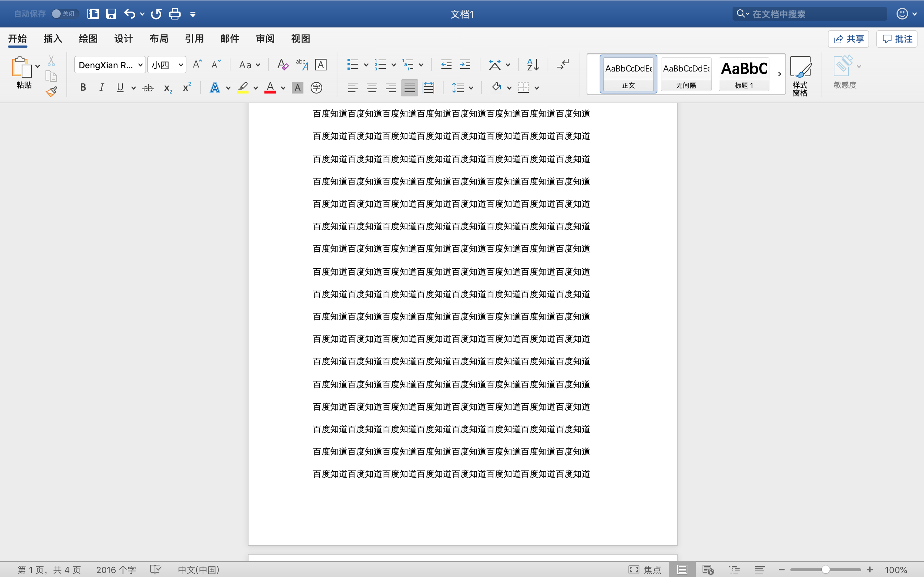
Task: Switch to outline view icon
Action: [734, 569]
